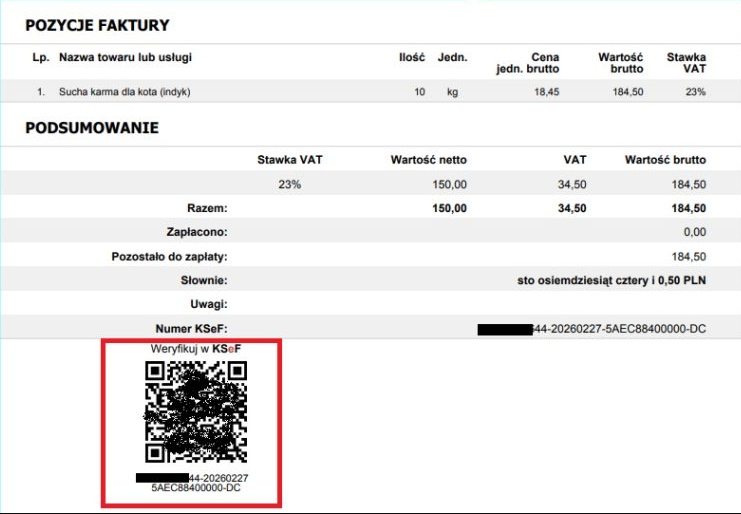
Task: Click the "Numer KSeF:" row label
Action: click(x=191, y=328)
